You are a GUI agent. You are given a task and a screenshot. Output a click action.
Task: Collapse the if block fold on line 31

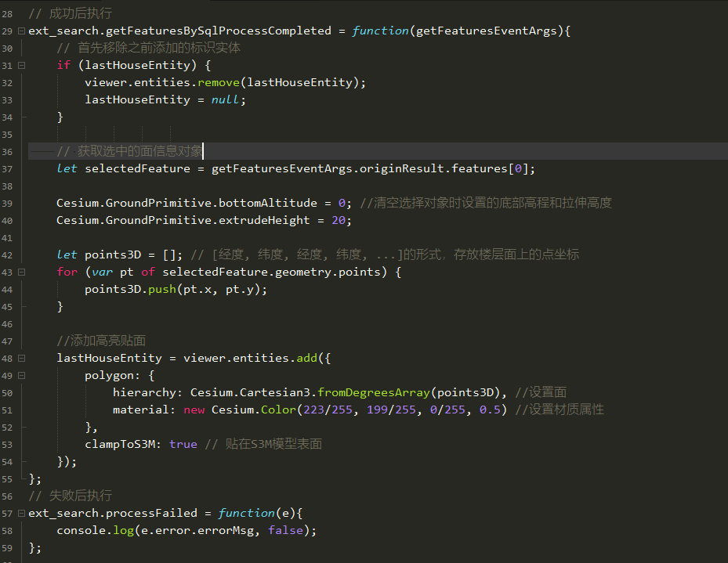[x=21, y=66]
